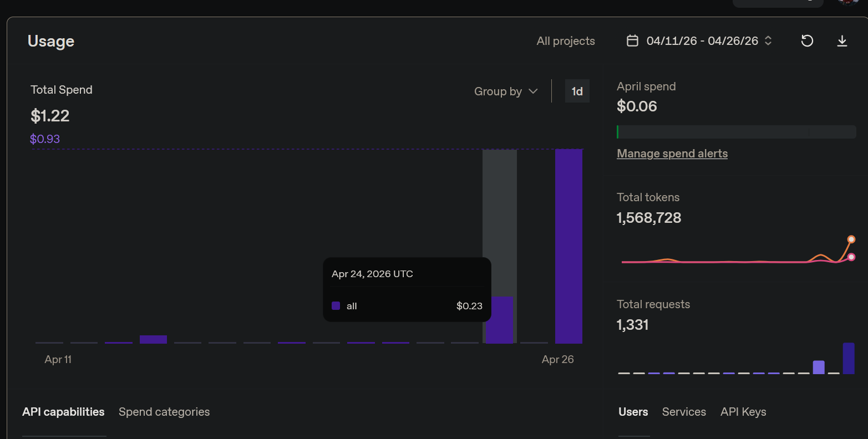Select the API capabilities tab
This screenshot has width=868, height=439.
tap(63, 412)
